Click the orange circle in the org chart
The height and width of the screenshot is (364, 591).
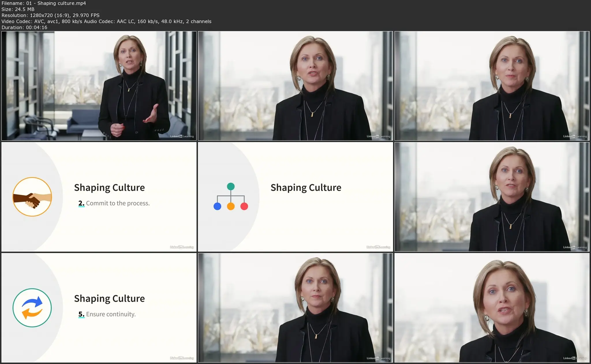(x=231, y=206)
